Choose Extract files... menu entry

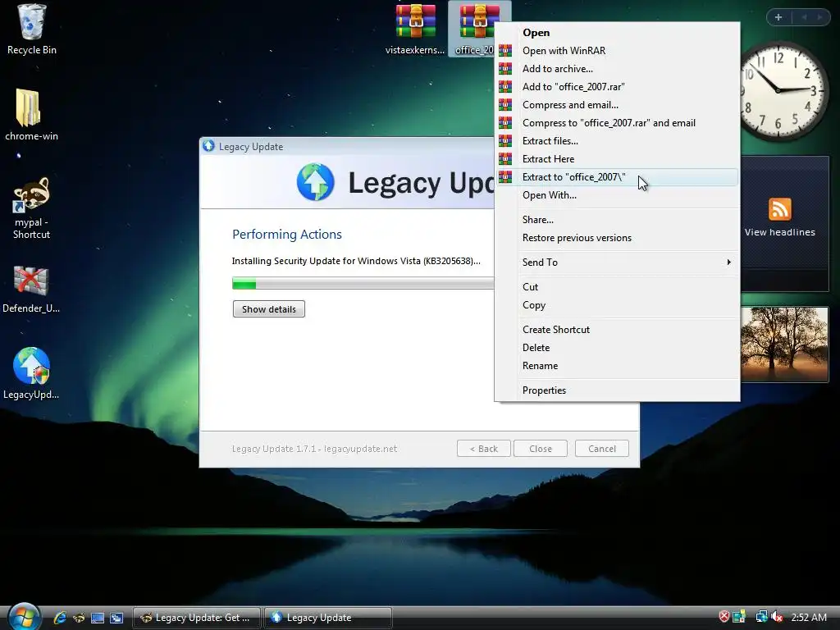coord(617,141)
